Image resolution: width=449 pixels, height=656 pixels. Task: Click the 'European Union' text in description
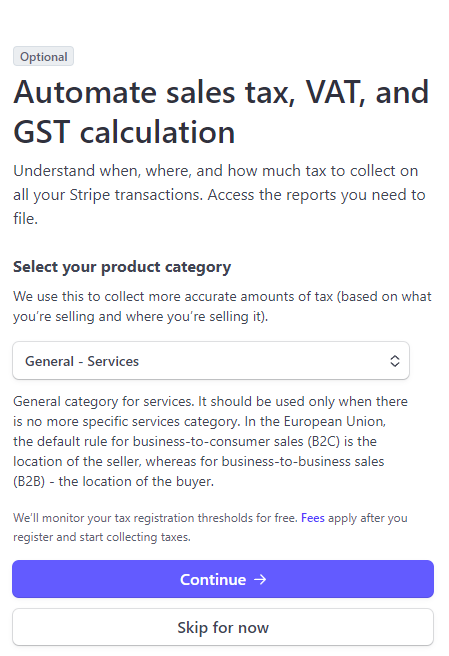tap(334, 421)
